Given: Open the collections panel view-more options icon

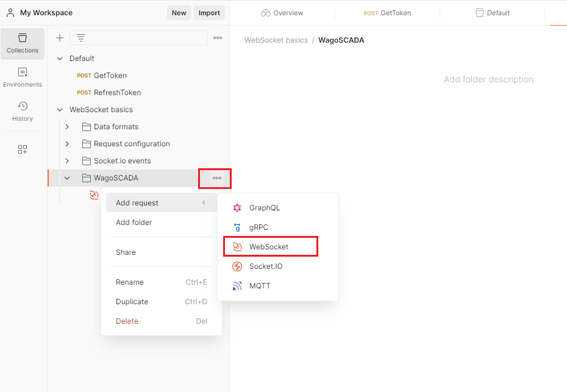Looking at the screenshot, I should [218, 38].
